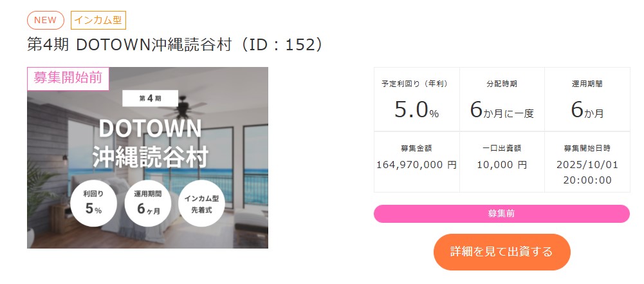Select the 利回り 5% circle badge
The height and width of the screenshot is (284, 644).
(93, 202)
